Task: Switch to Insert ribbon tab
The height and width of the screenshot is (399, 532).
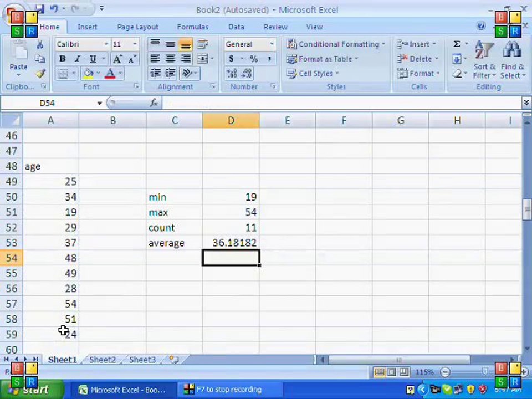Action: [x=87, y=27]
